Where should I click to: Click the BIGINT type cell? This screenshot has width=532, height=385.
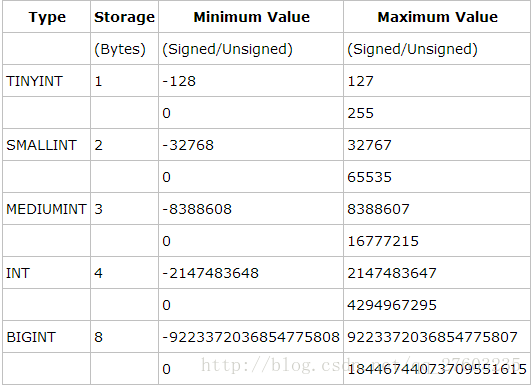(x=47, y=337)
